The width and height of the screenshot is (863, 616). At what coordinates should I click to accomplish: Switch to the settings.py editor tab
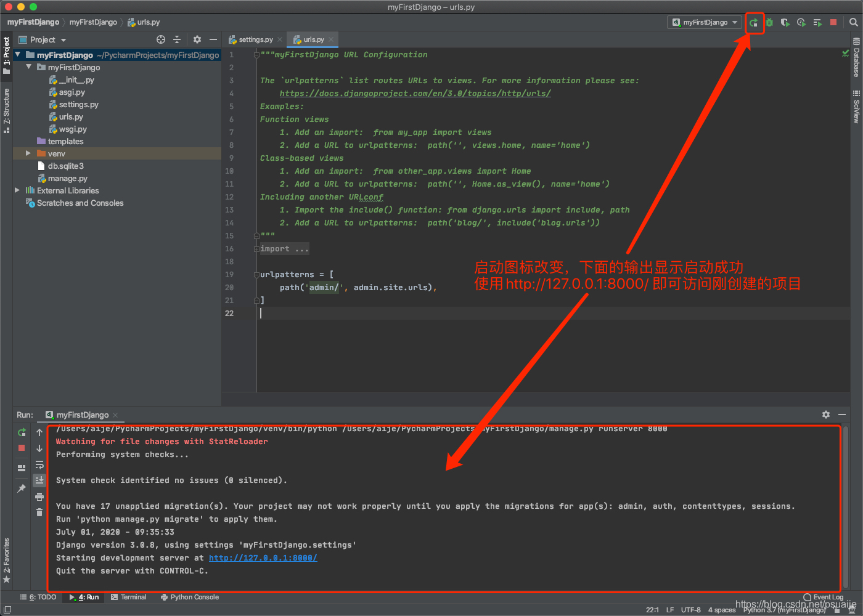[251, 39]
